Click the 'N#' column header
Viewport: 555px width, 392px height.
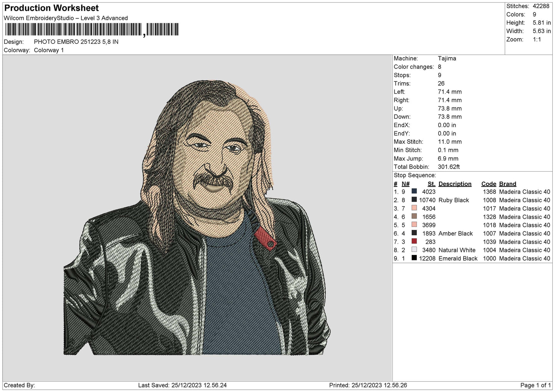coord(406,184)
